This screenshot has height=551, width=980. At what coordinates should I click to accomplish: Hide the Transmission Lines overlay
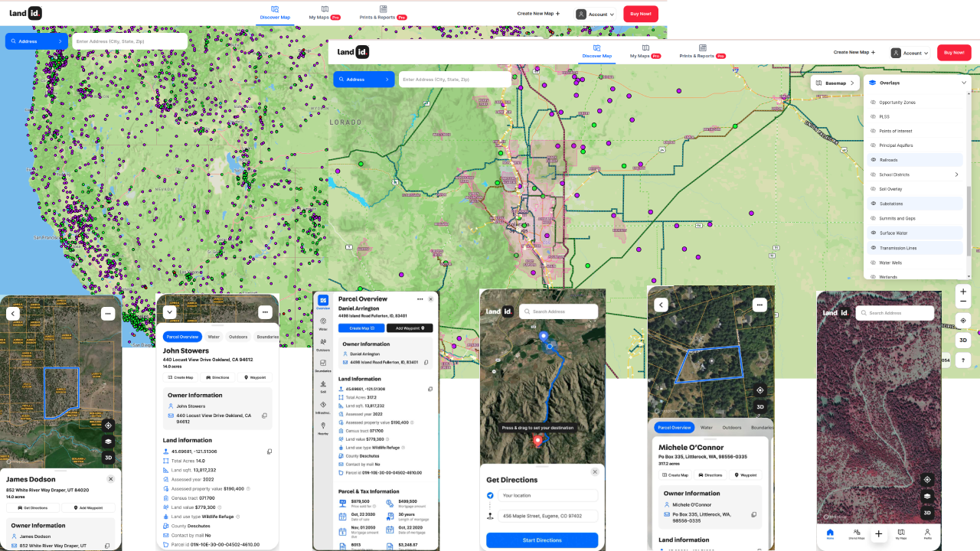[873, 248]
